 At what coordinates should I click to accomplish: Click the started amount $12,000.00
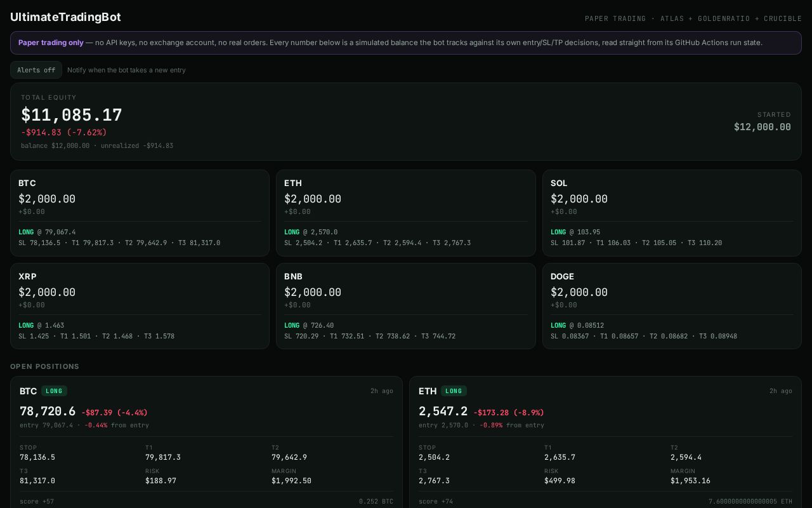[763, 127]
